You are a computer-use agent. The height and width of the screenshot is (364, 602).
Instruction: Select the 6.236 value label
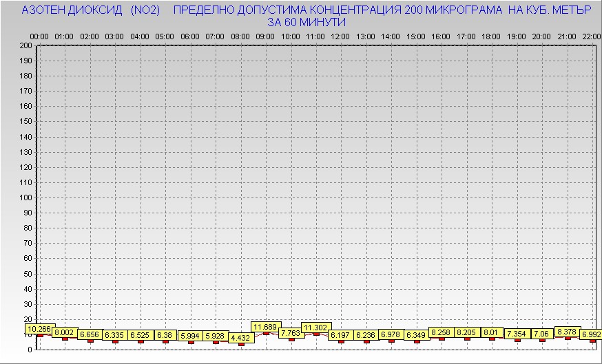pos(366,335)
